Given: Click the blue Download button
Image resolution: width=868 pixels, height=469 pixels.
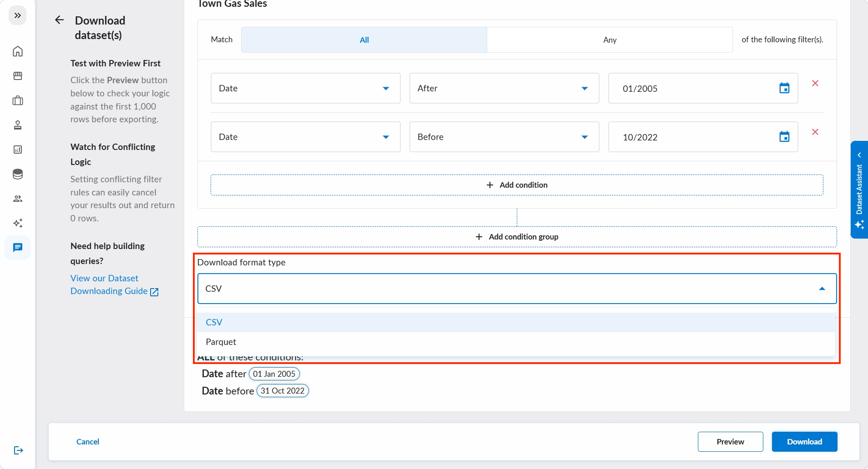Looking at the screenshot, I should (804, 442).
